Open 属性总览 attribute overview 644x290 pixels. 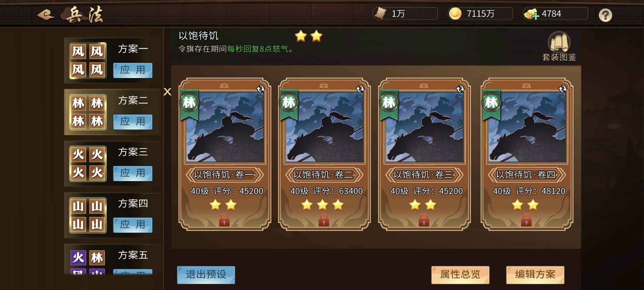pyautogui.click(x=460, y=275)
